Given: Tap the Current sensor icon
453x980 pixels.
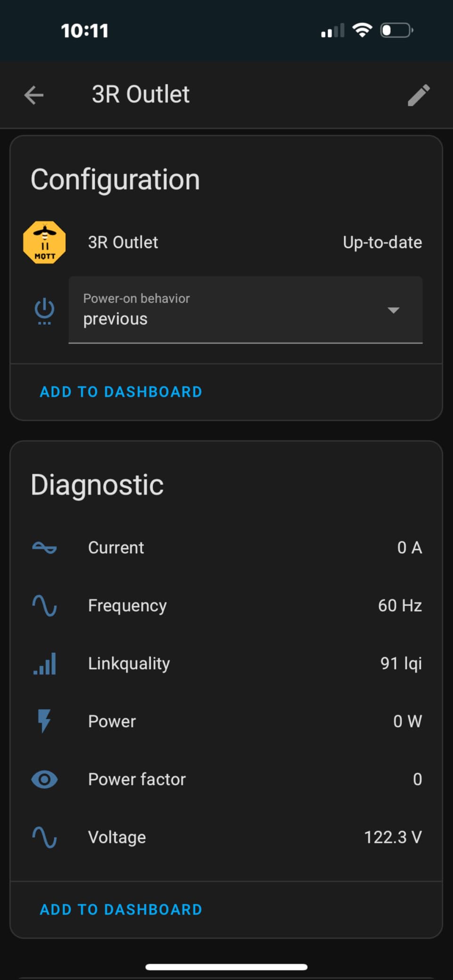Looking at the screenshot, I should 44,548.
